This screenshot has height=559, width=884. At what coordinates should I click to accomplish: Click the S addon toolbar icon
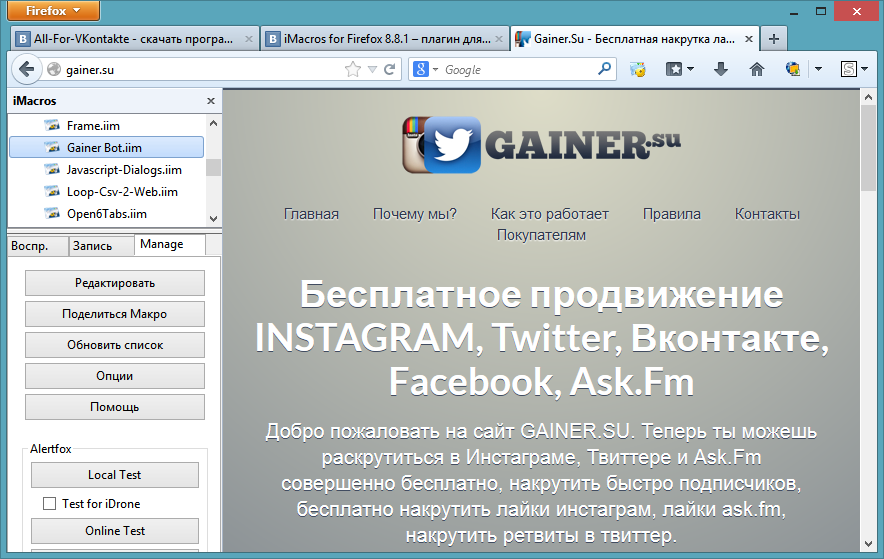848,69
